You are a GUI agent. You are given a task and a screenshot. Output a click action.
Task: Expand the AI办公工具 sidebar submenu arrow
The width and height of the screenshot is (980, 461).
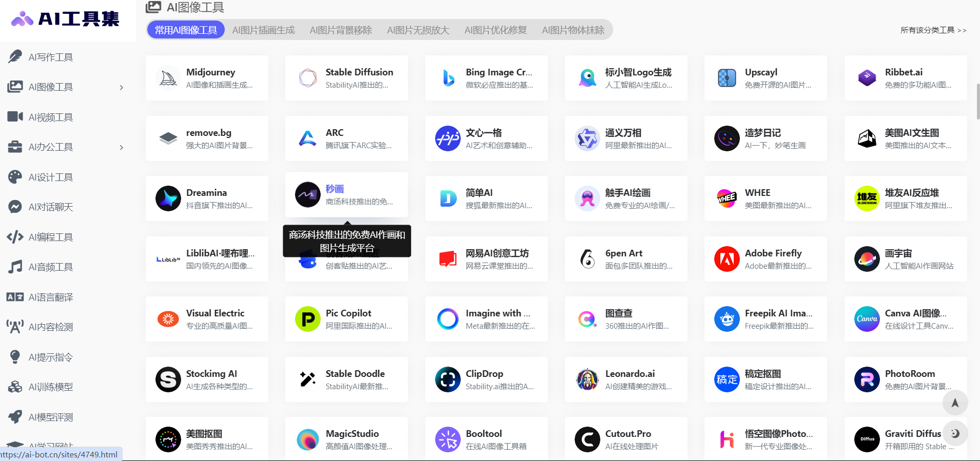tap(122, 147)
